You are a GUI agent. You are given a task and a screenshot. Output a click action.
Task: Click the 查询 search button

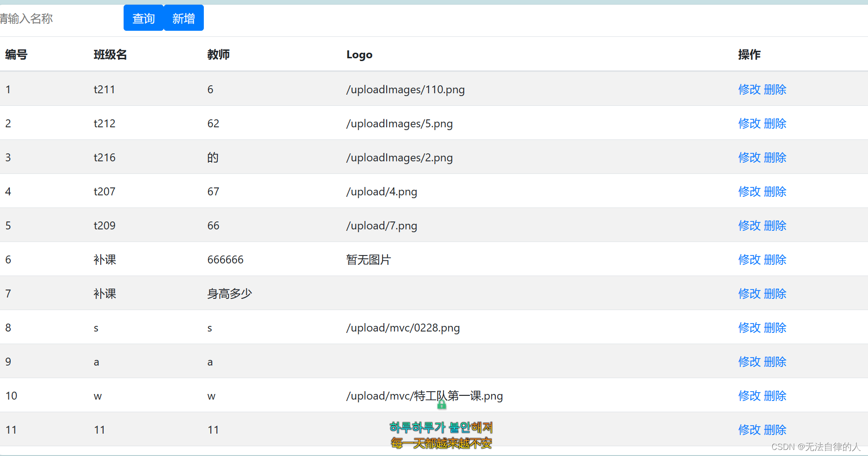coord(144,18)
